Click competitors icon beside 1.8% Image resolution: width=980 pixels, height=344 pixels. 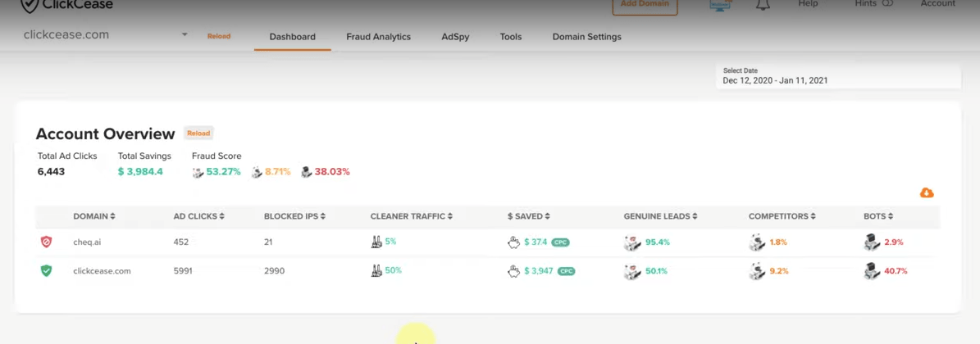[x=757, y=242]
